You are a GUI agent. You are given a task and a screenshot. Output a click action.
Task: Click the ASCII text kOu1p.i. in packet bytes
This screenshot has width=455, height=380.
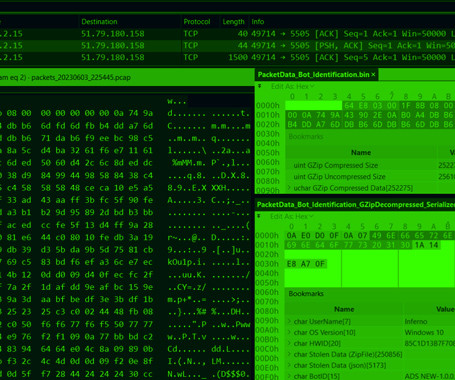[187, 262]
